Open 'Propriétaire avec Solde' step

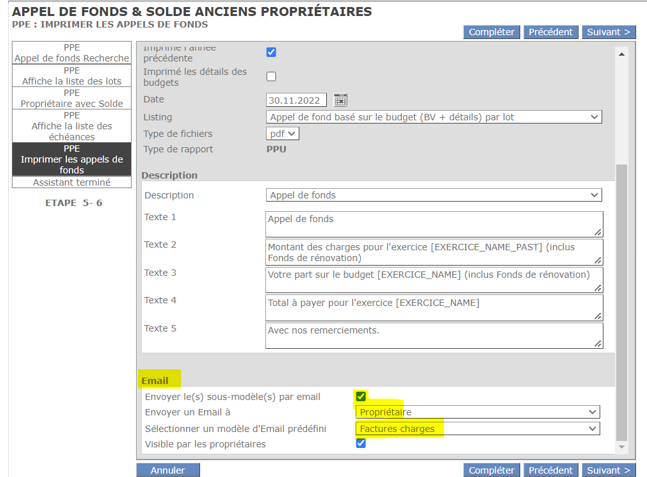click(72, 99)
